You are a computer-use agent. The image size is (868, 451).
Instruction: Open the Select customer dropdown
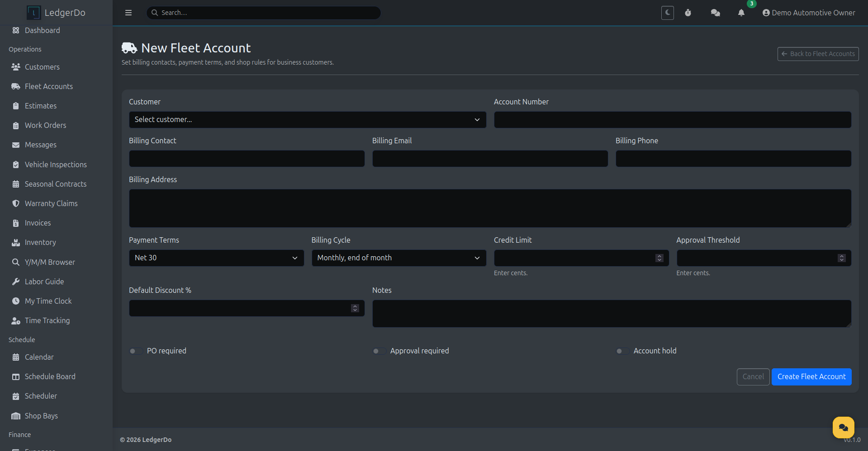click(308, 120)
